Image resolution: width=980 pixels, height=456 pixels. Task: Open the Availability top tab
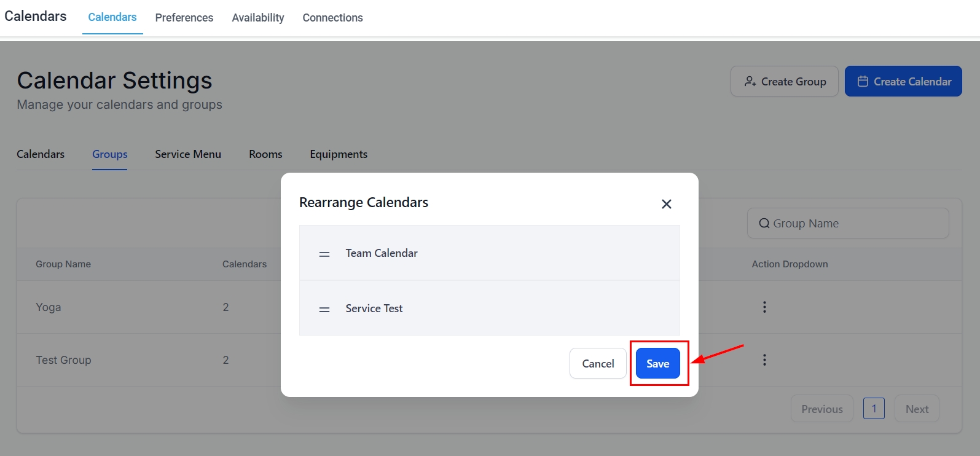click(257, 18)
